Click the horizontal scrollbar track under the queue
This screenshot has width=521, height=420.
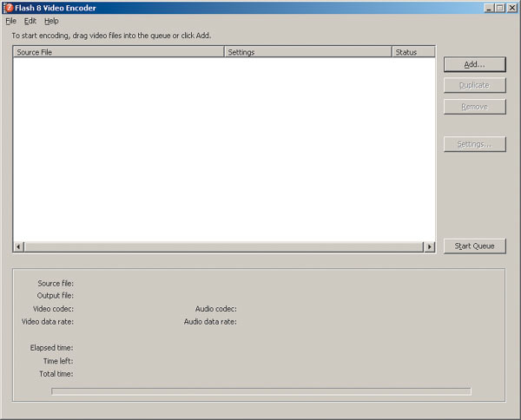[x=224, y=246]
